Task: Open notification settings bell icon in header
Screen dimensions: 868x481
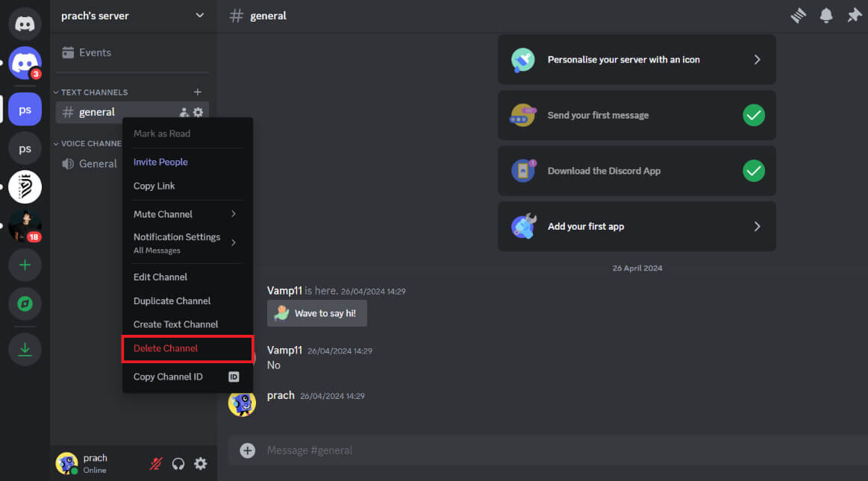Action: point(826,16)
